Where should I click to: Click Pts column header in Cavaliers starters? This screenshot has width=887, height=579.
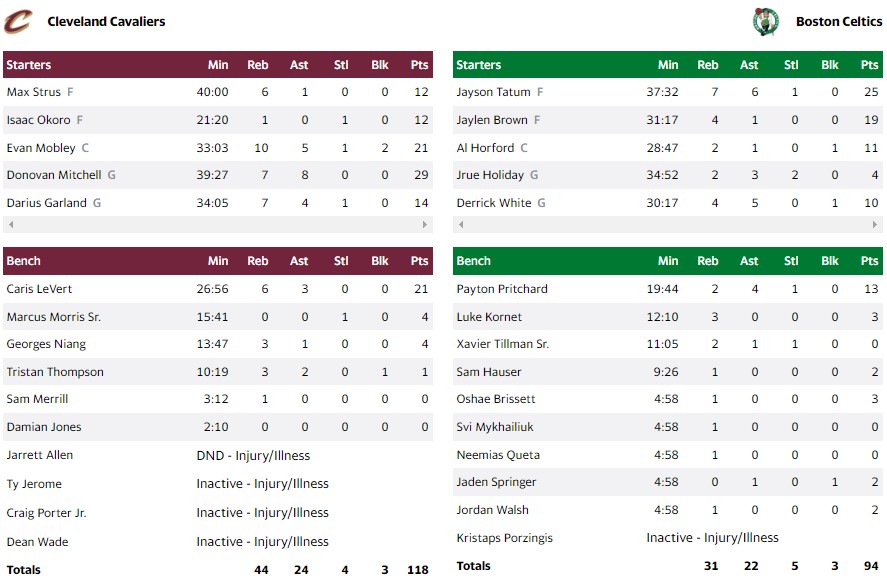click(x=419, y=65)
